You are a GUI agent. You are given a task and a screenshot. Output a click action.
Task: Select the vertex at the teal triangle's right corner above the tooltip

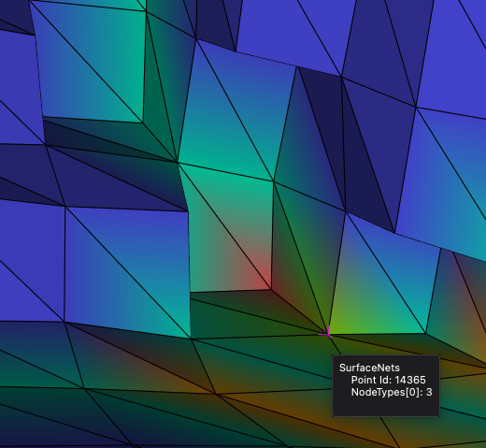[x=425, y=333]
